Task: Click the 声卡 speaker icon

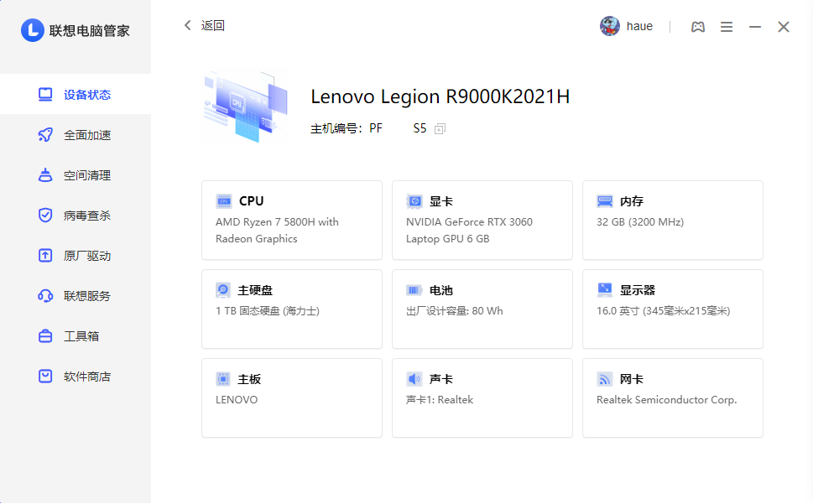Action: tap(414, 379)
